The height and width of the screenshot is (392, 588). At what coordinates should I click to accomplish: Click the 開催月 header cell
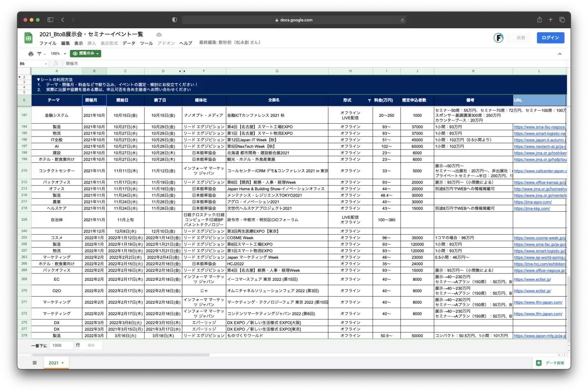coord(94,101)
